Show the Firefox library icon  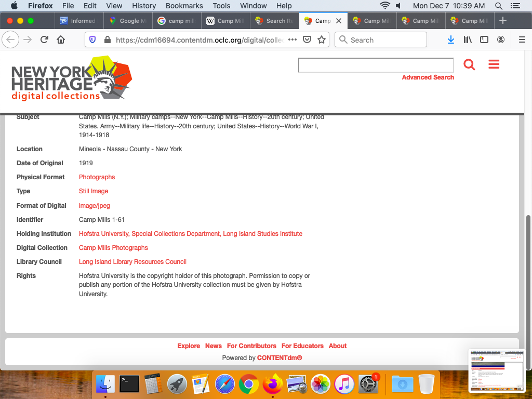[468, 40]
